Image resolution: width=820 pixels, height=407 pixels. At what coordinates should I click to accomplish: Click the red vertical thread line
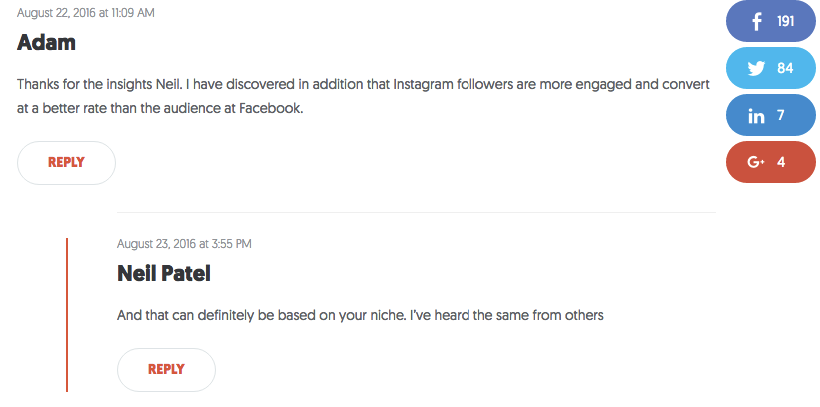[x=67, y=315]
